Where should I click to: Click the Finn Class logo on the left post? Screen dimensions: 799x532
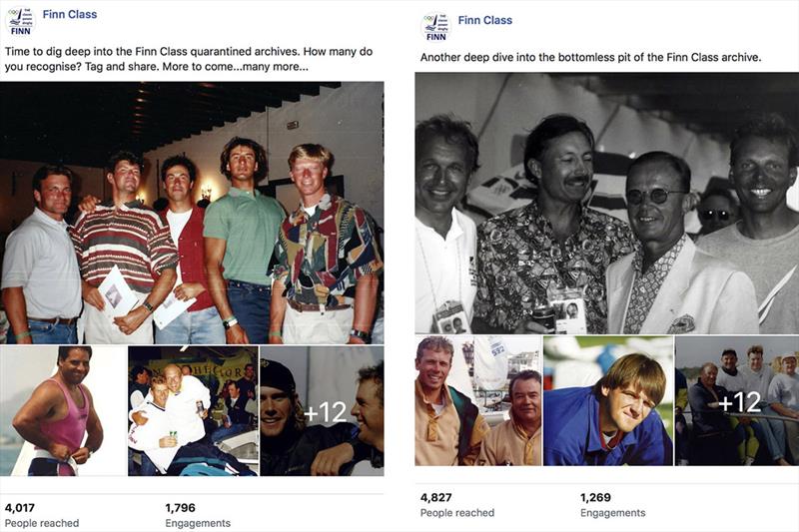point(20,21)
